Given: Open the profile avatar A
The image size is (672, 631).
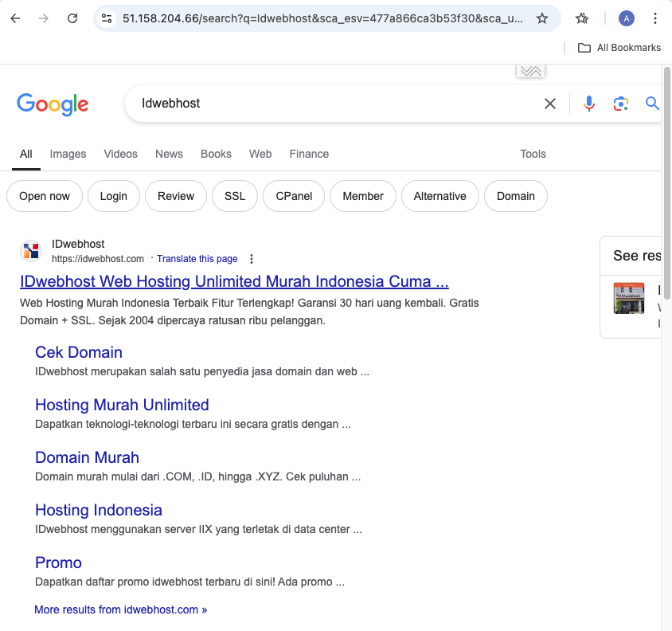Looking at the screenshot, I should pyautogui.click(x=626, y=18).
